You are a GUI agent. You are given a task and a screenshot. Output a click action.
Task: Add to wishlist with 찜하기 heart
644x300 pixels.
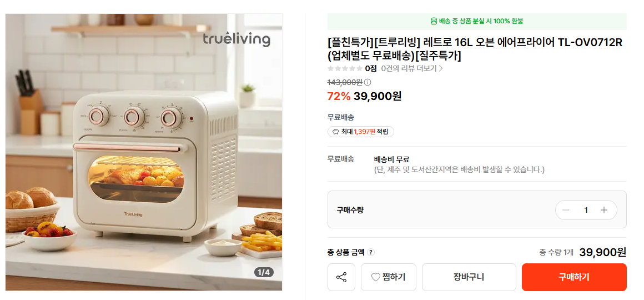(x=388, y=277)
